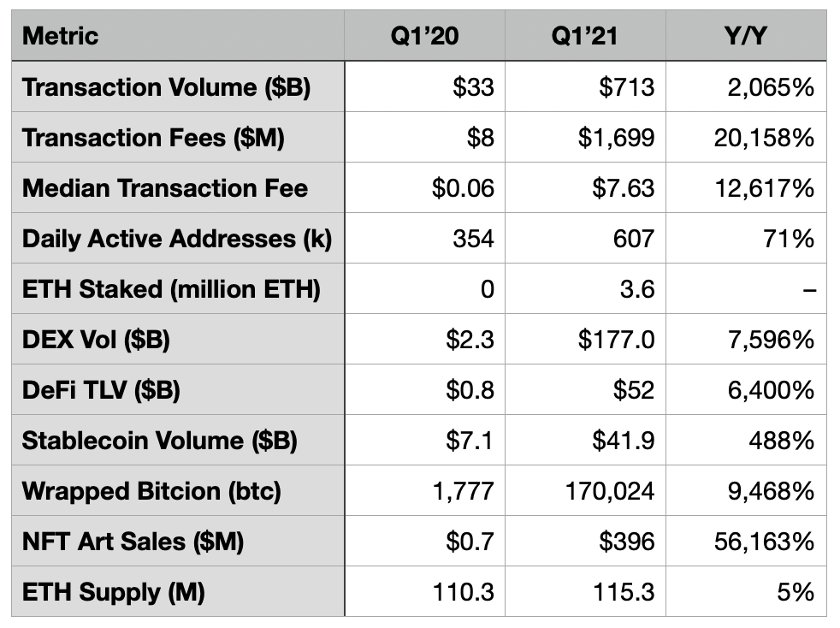Select the DeFi TLV ($B) label

[101, 390]
